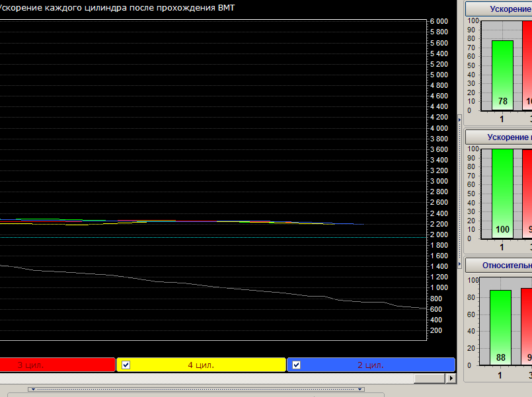Click the '4 000' axis label
Viewport: 532px width, 397px height.
click(439, 128)
